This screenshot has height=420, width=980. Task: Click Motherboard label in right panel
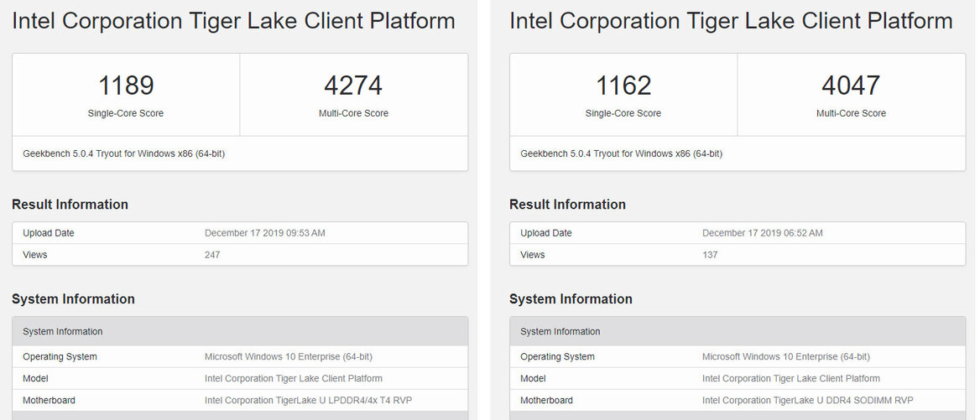546,401
